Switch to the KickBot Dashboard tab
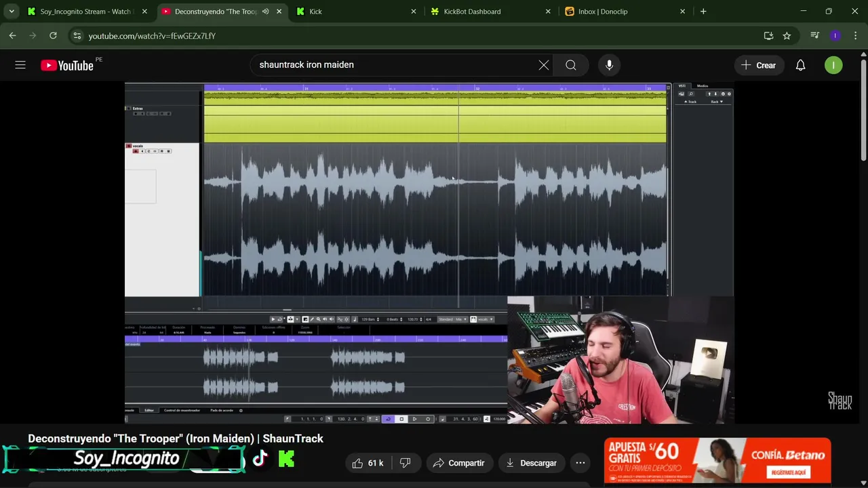Viewport: 868px width, 488px height. click(490, 12)
